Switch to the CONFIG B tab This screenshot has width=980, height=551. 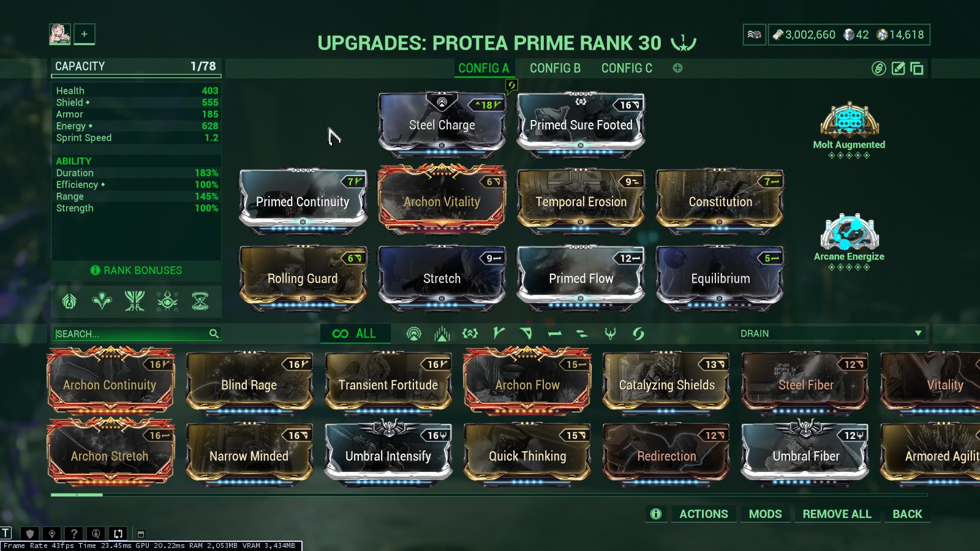click(555, 69)
